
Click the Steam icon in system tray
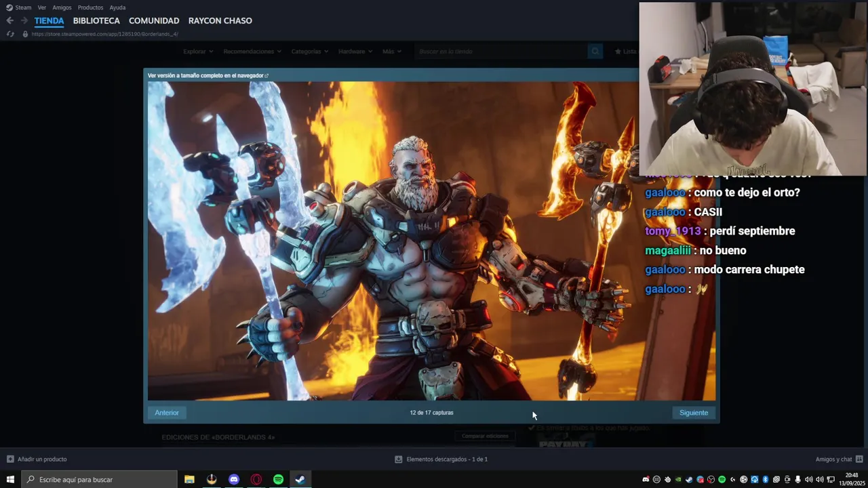tap(689, 479)
